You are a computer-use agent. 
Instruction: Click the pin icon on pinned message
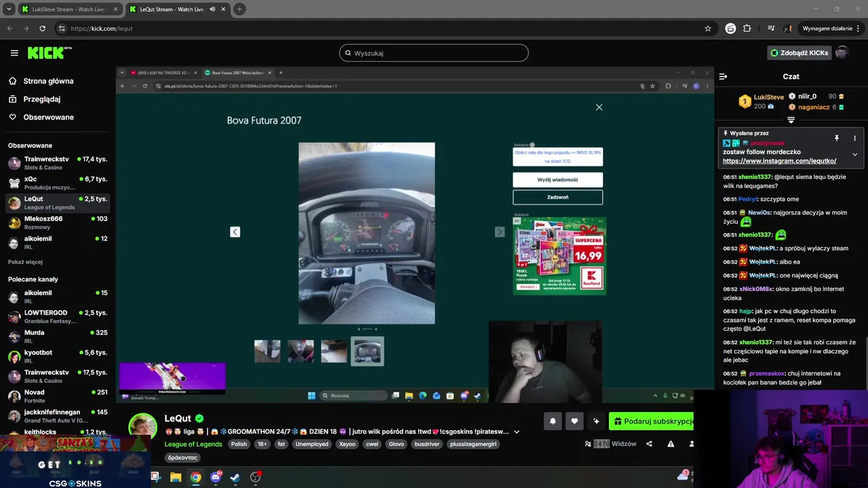[837, 138]
